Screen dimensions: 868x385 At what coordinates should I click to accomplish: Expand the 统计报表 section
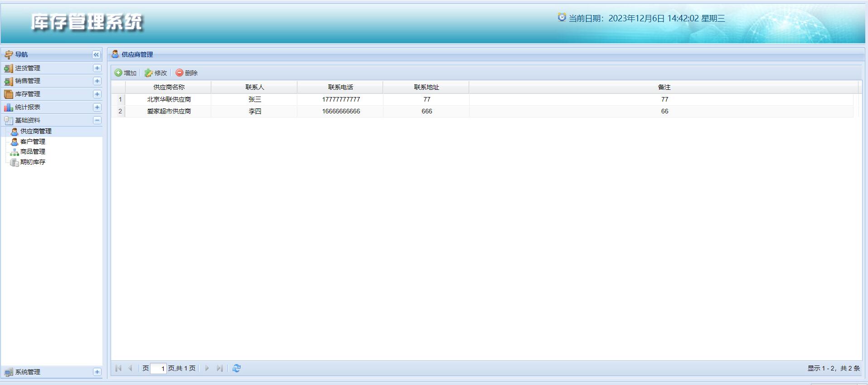point(97,107)
